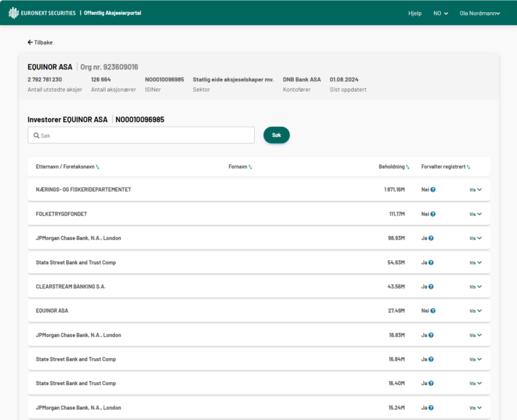
Task: Expand Vis for JPMorgan 15,24M row
Action: click(475, 407)
